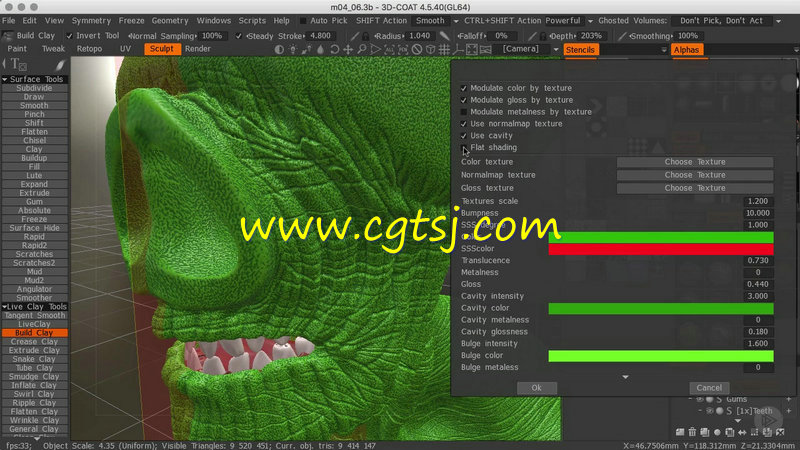Click the play triangle icon in the viewport toolbar

(376, 49)
